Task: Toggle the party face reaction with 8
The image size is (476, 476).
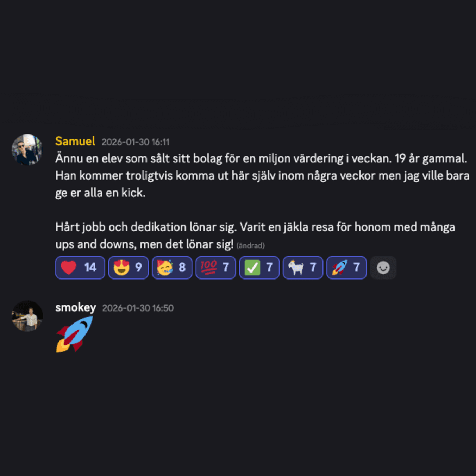Action: pyautogui.click(x=172, y=268)
